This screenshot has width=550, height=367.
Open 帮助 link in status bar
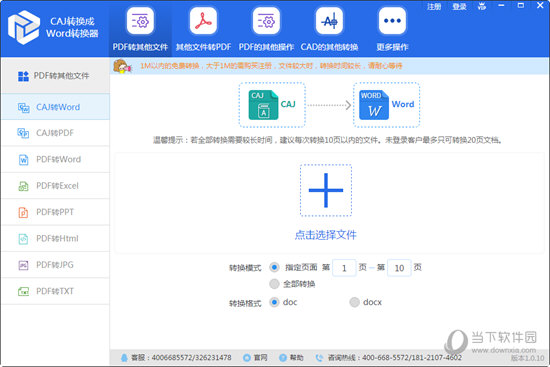tap(296, 358)
